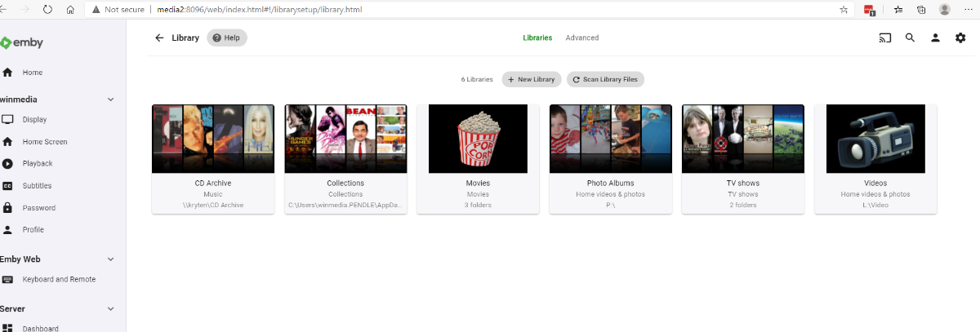980x332 pixels.
Task: Click Movies '3 folders' text
Action: 478,206
